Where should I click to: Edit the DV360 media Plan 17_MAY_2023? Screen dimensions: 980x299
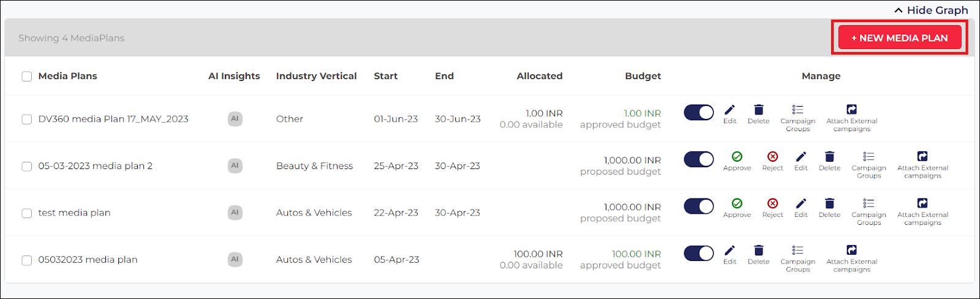point(729,114)
